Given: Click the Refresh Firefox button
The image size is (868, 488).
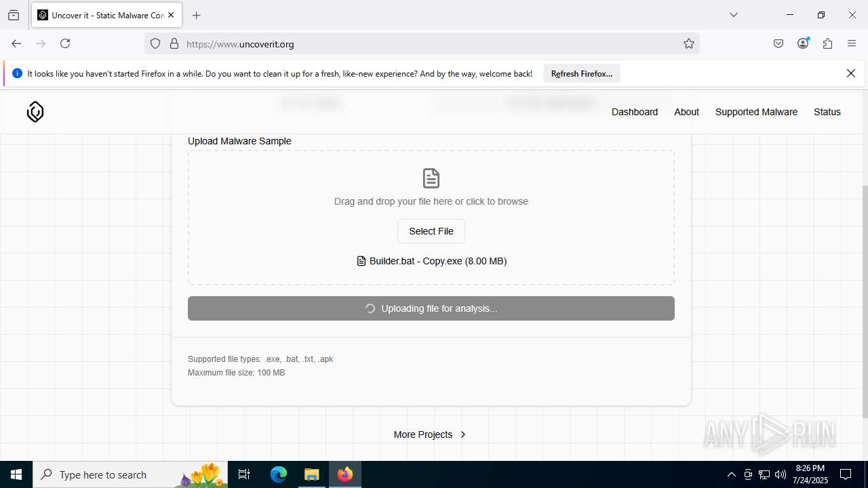Looking at the screenshot, I should [x=582, y=73].
